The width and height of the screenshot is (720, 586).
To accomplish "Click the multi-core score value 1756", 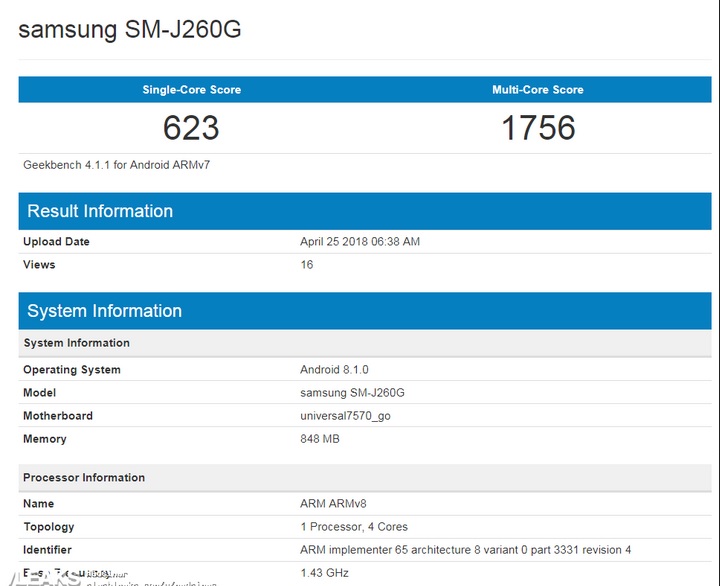I will pyautogui.click(x=538, y=128).
